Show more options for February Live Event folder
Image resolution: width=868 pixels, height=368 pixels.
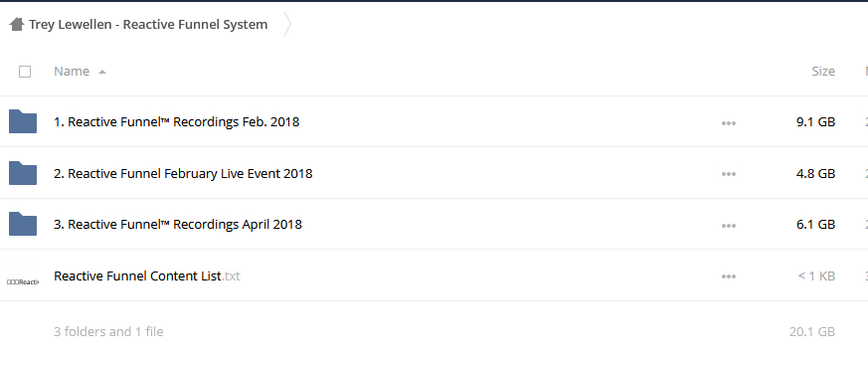pos(729,174)
